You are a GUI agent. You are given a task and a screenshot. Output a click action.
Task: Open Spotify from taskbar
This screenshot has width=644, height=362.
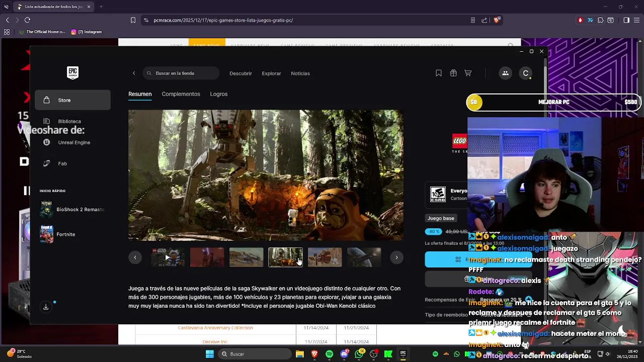pyautogui.click(x=329, y=354)
